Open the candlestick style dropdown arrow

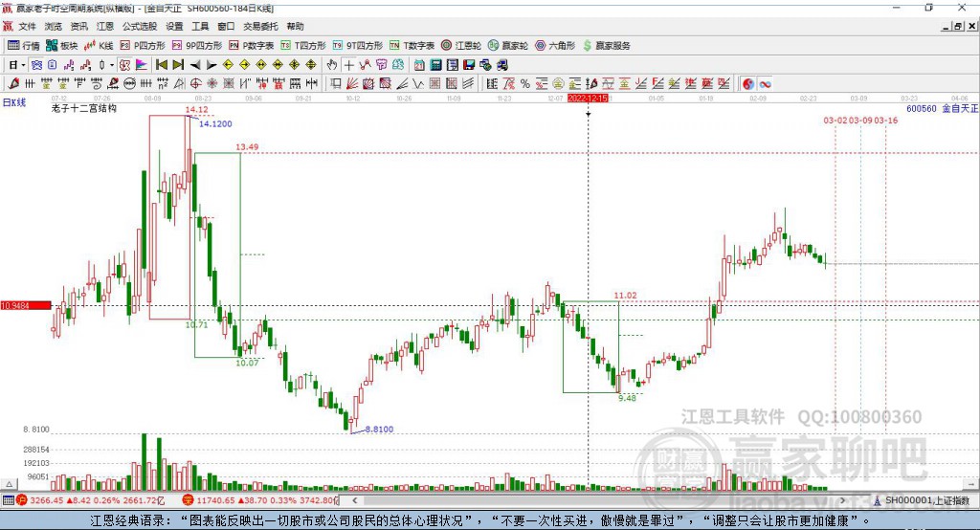click(x=112, y=65)
